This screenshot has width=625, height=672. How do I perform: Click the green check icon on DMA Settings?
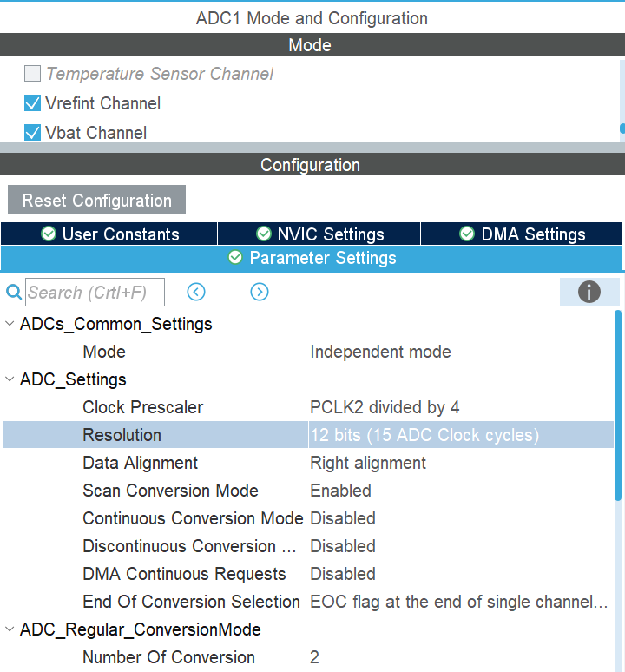click(x=467, y=234)
